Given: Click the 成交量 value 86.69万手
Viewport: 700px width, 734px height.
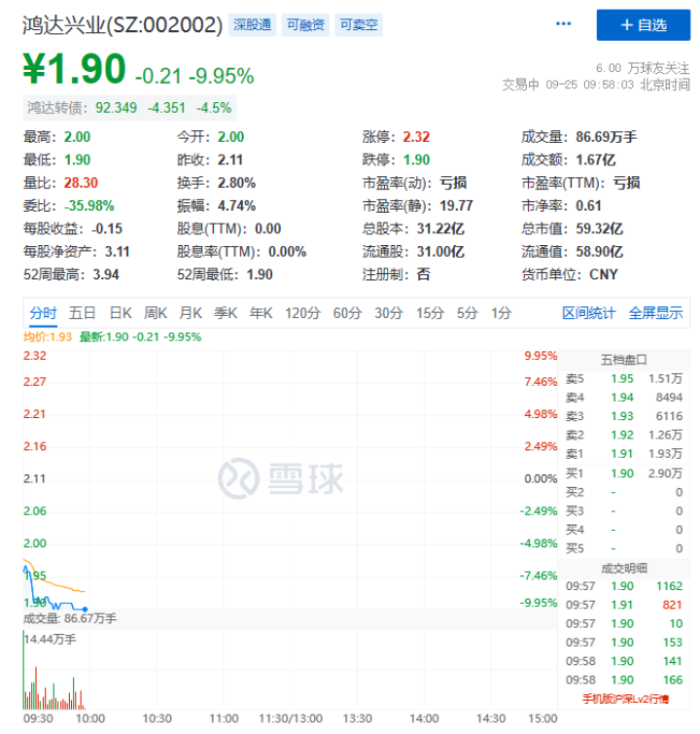Looking at the screenshot, I should coord(606,137).
